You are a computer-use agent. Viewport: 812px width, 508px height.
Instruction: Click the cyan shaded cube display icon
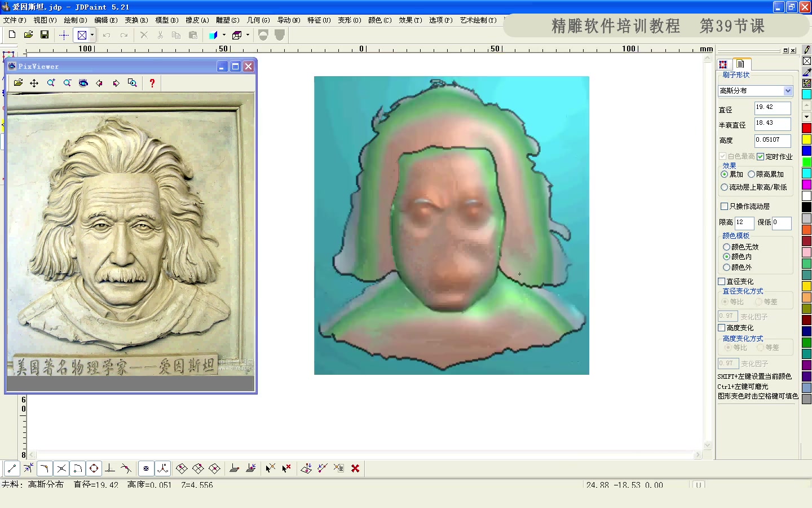(x=214, y=35)
